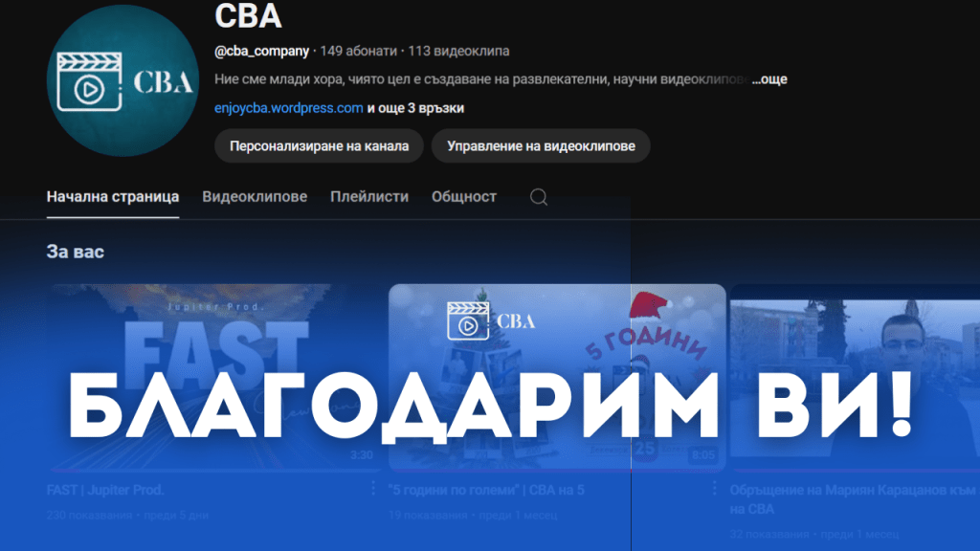Open the Мариян Карацанов address video thumbnail
This screenshot has width=980, height=551.
(x=855, y=377)
